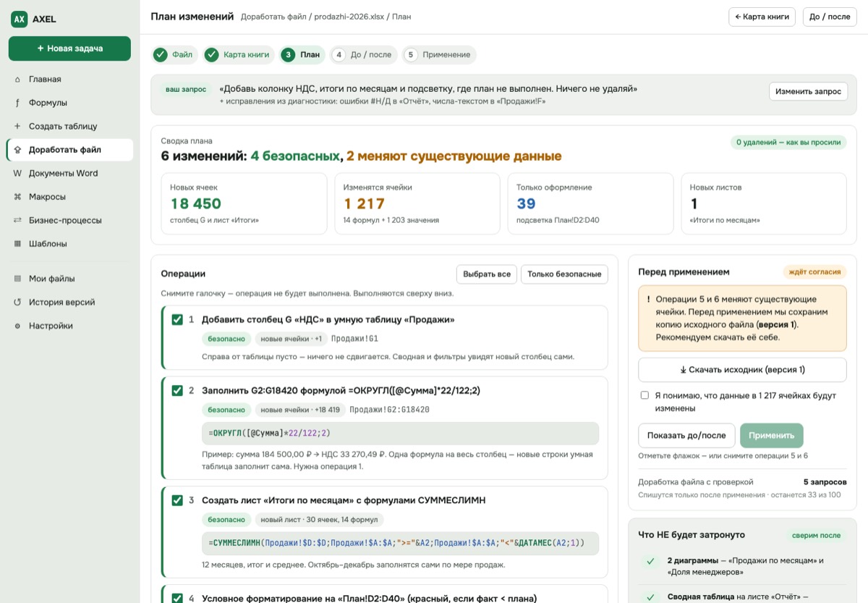The width and height of the screenshot is (868, 603).
Task: Click the AXEL logo icon
Action: [x=19, y=20]
